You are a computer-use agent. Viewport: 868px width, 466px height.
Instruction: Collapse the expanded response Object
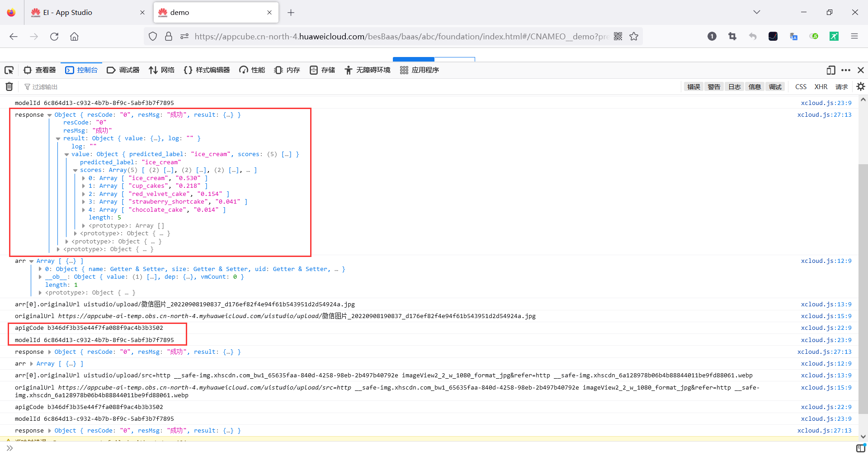tap(50, 115)
